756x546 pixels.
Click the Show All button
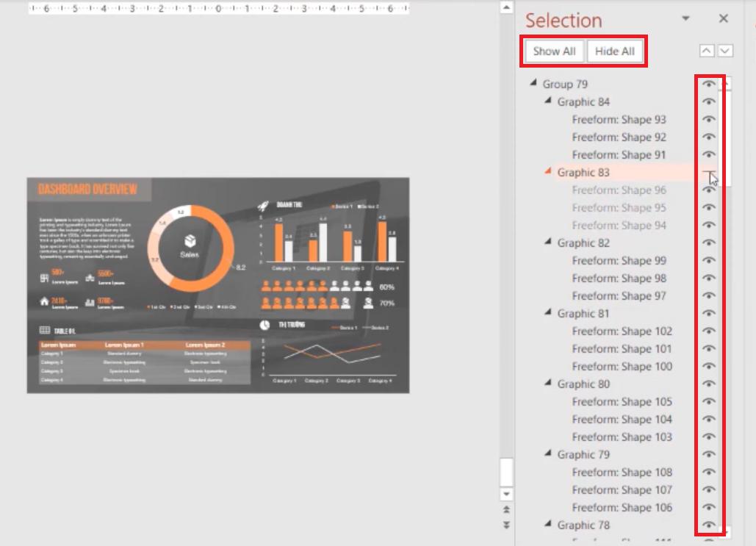point(553,51)
